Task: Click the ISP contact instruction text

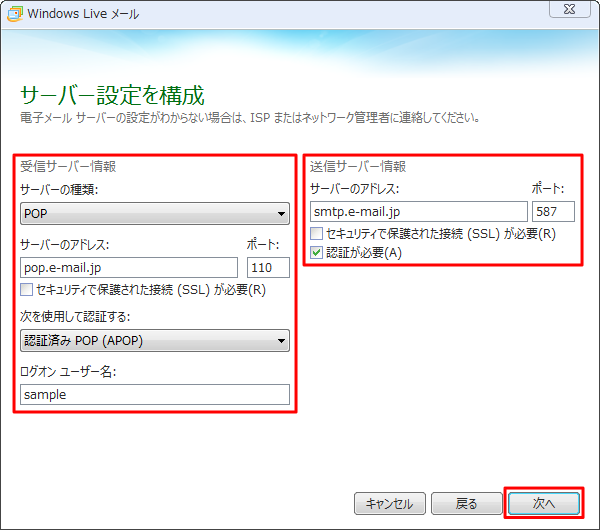Action: [x=250, y=118]
